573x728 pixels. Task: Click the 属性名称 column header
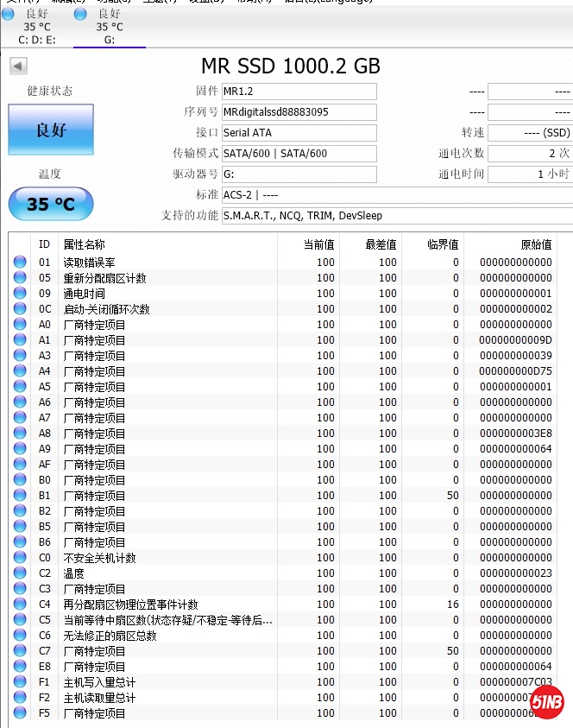click(x=84, y=244)
